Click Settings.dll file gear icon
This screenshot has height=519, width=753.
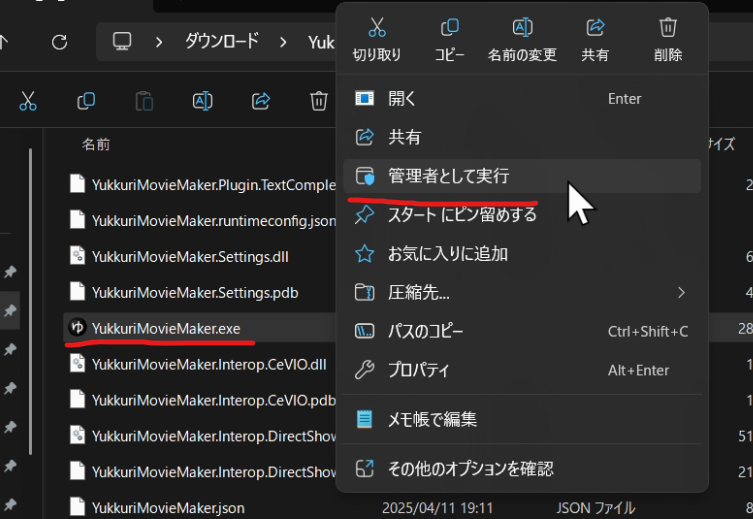pos(77,255)
